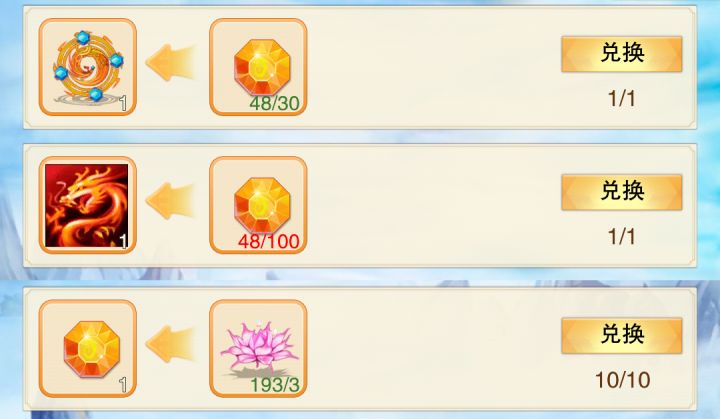The image size is (720, 419).
Task: Click the arrow pointing to spiral ring reward
Action: (x=171, y=62)
